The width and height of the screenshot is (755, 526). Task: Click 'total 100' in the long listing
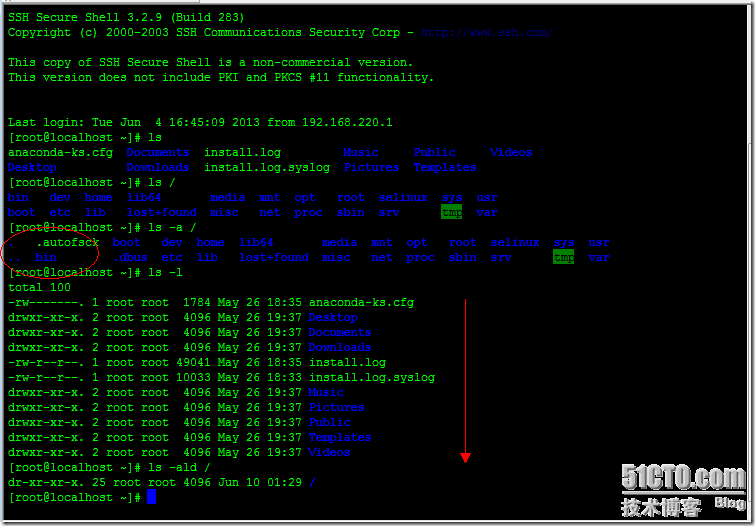tap(39, 288)
